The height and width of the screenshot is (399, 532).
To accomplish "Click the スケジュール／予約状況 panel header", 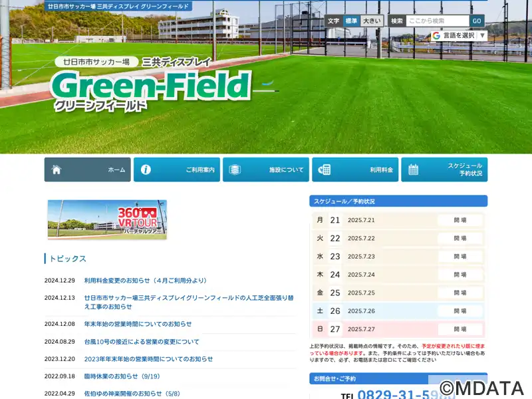I will [x=398, y=201].
